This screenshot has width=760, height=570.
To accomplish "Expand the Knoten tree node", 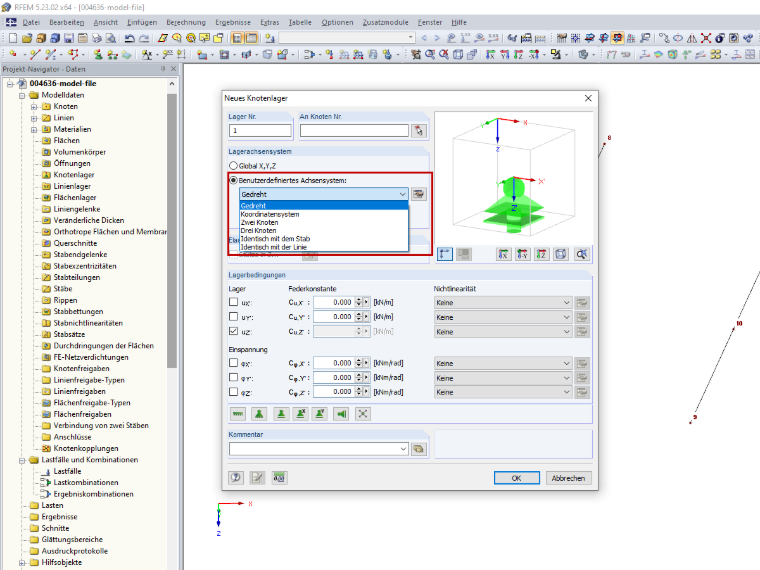I will pyautogui.click(x=34, y=106).
